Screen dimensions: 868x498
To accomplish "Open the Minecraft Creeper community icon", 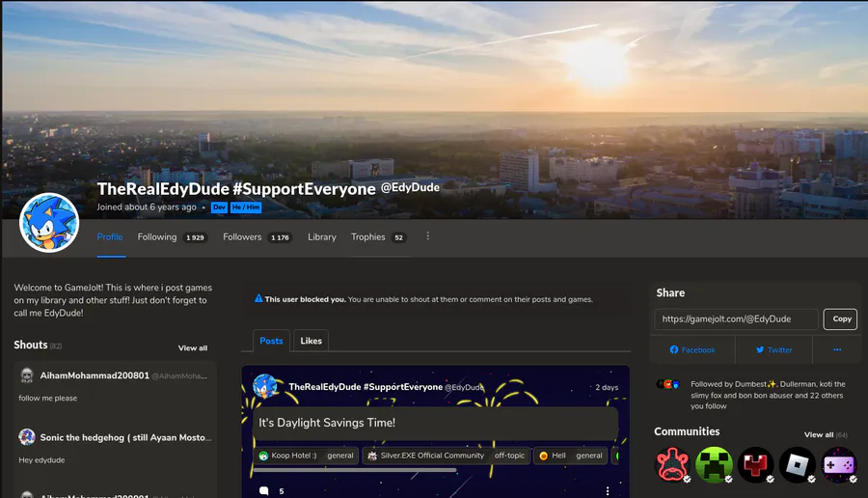I will pos(714,465).
